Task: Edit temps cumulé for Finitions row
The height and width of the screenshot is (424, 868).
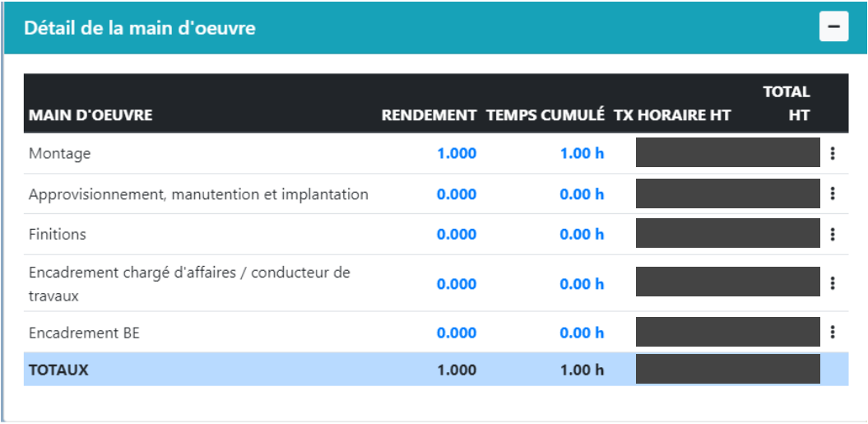Action: coord(582,235)
